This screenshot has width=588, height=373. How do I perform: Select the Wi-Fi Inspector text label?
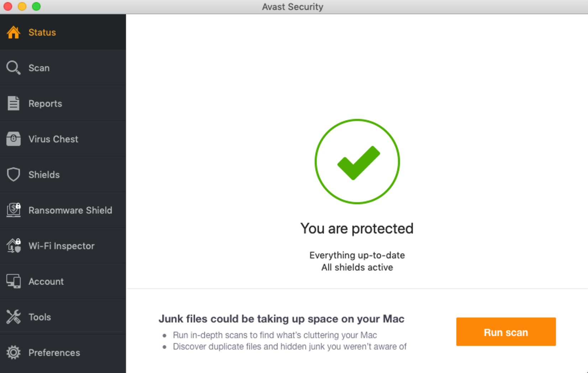pos(62,246)
